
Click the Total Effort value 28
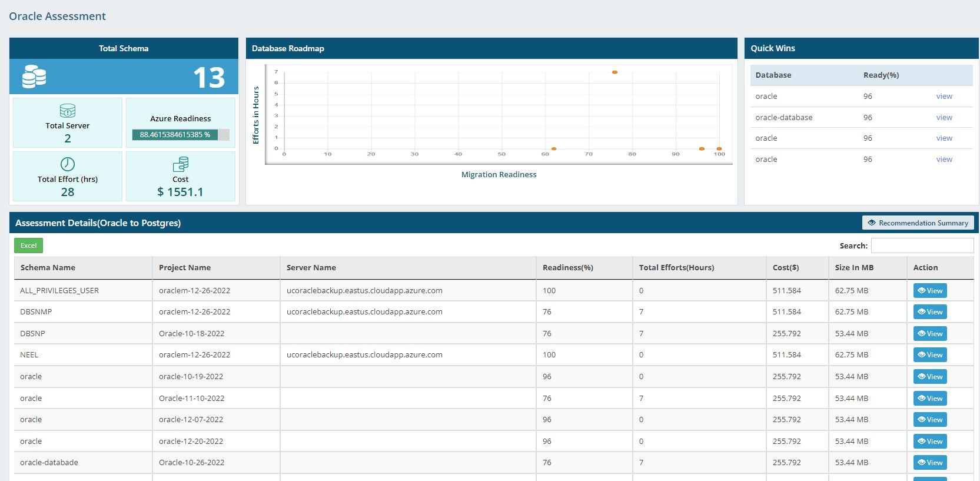pos(68,192)
